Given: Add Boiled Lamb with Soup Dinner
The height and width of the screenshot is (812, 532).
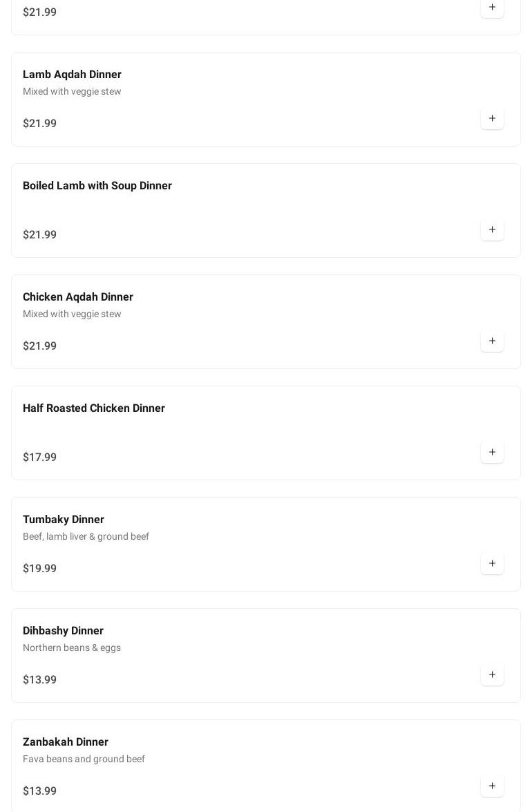Looking at the screenshot, I should pos(492,229).
